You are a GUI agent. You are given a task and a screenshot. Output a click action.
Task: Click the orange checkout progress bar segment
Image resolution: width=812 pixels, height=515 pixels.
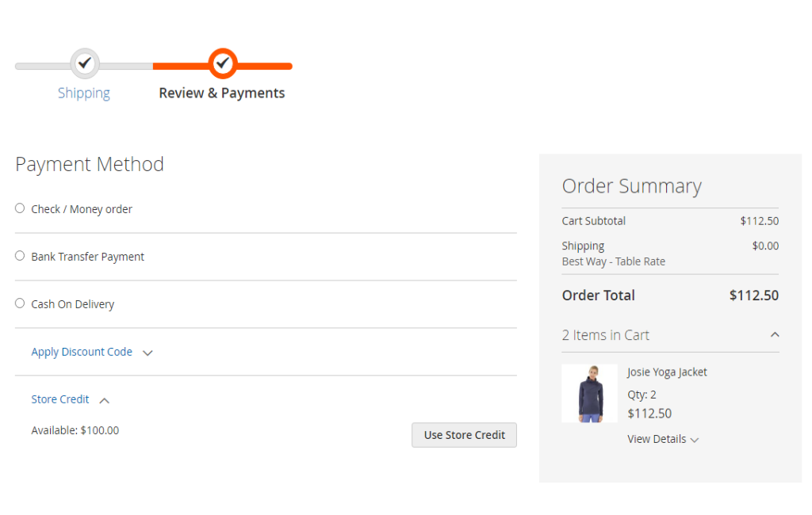pyautogui.click(x=223, y=67)
